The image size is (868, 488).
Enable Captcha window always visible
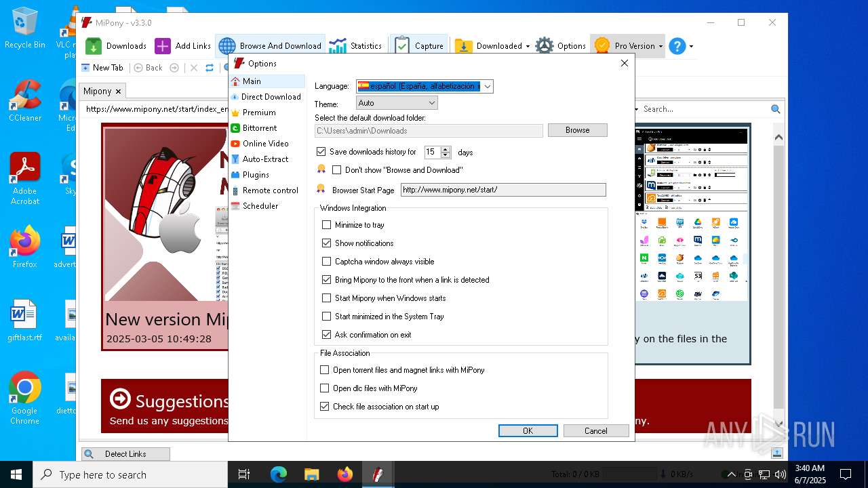(327, 262)
